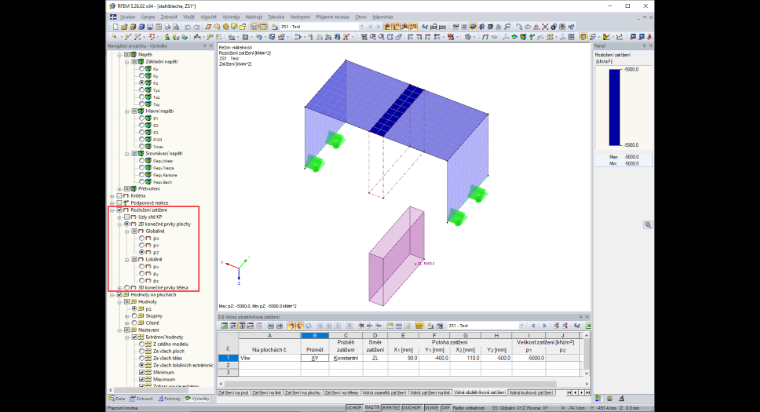This screenshot has width=760, height=412.
Task: Open the load case ZS1 dropdown in main toolbar
Action: (361, 27)
